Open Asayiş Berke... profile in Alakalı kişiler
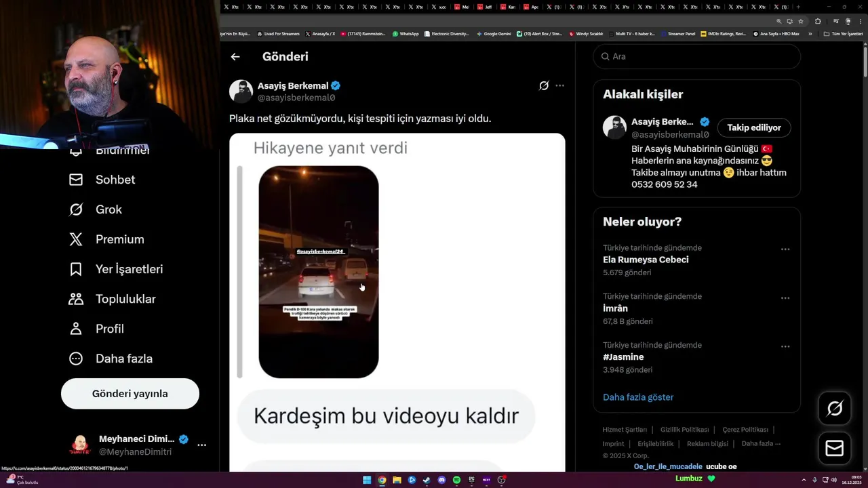This screenshot has height=488, width=868. 662,122
